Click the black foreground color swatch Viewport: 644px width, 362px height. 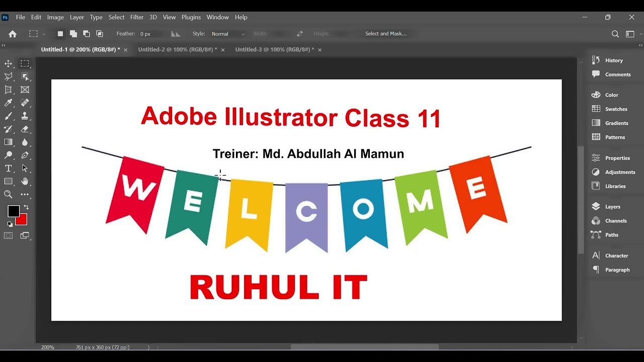coord(14,211)
